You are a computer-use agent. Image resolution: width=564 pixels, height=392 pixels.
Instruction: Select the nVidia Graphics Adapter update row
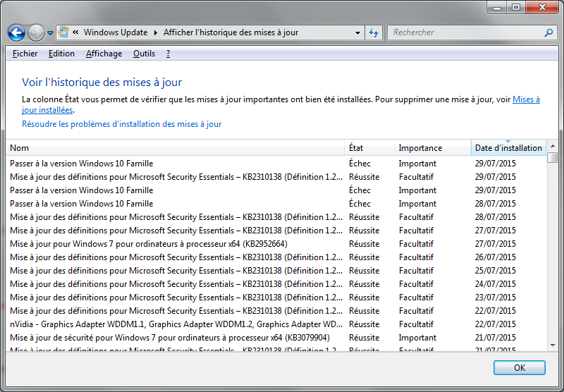276,324
